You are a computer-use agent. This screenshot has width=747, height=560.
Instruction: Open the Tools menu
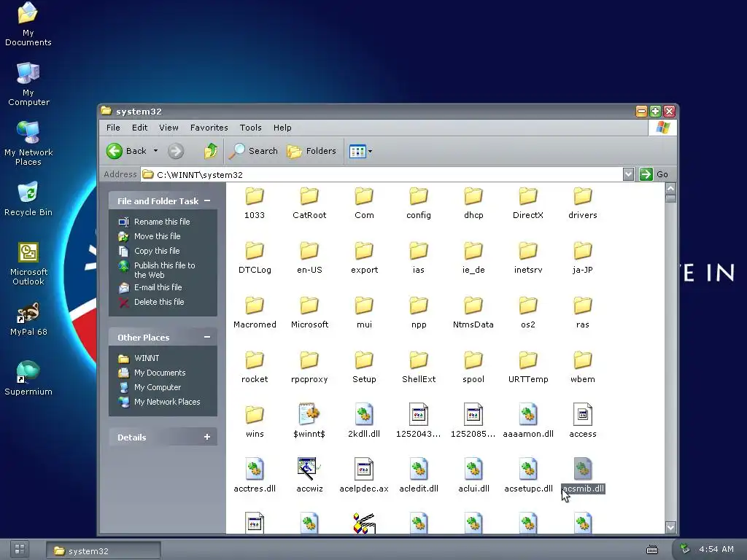point(251,128)
